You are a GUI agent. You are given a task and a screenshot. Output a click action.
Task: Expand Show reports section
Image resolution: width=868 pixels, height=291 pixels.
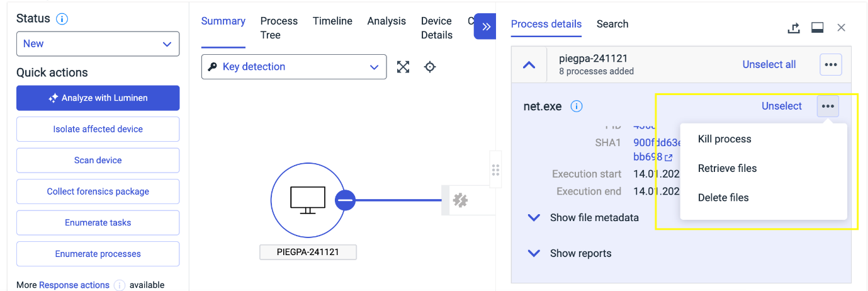(x=569, y=253)
